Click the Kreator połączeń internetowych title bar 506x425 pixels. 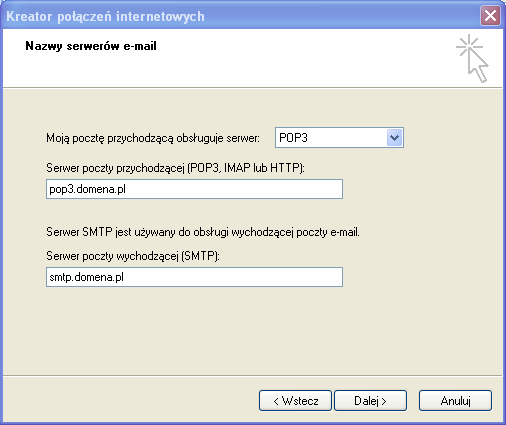pyautogui.click(x=240, y=16)
